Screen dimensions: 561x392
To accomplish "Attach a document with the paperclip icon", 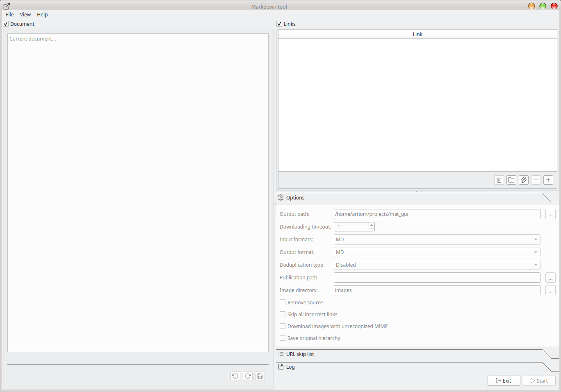I will pos(523,180).
